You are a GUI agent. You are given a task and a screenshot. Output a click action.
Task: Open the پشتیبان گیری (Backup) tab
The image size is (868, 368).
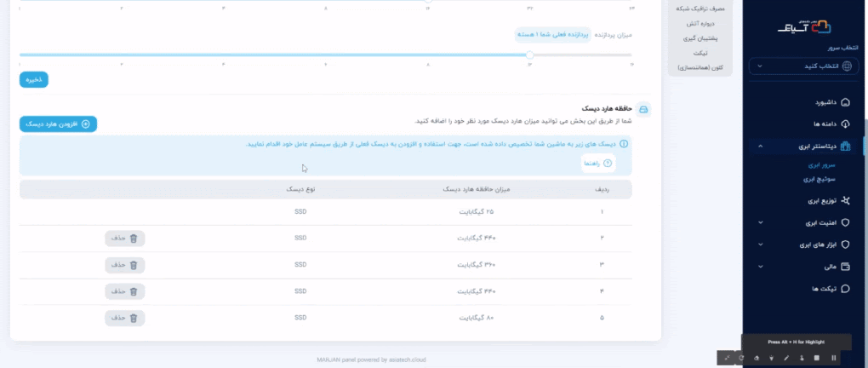click(703, 38)
